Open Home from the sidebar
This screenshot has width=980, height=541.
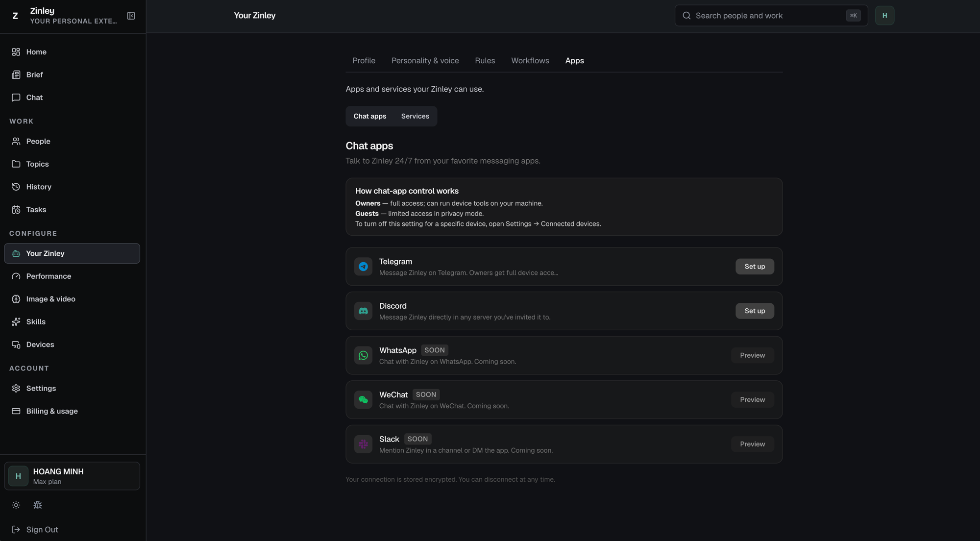[x=72, y=52]
